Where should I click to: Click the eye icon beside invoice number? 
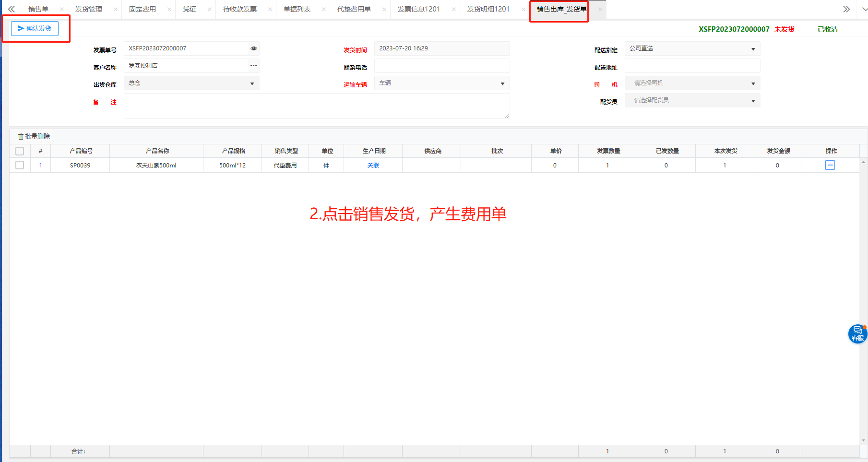[254, 48]
